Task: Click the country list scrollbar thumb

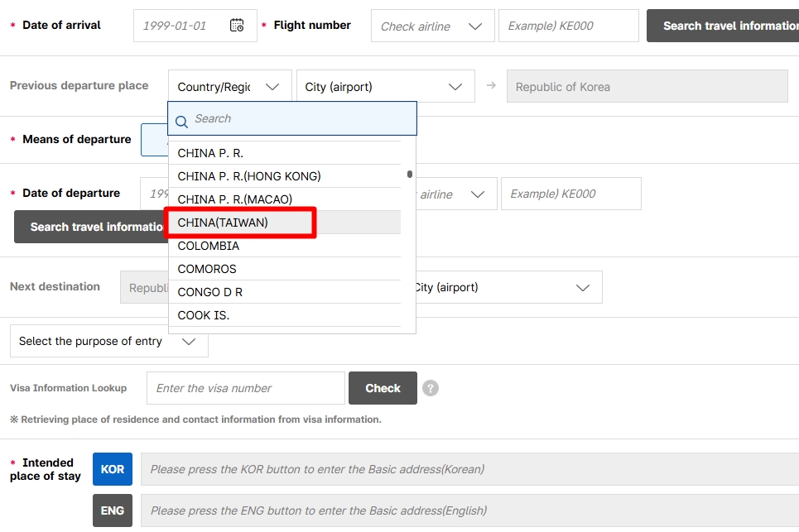Action: (409, 175)
